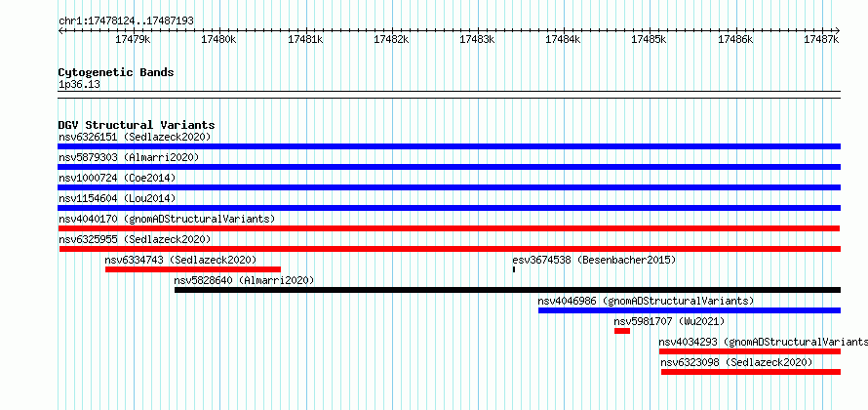Click the red bar under nsv4040170
Image resolution: width=868 pixels, height=410 pixels.
pyautogui.click(x=449, y=228)
